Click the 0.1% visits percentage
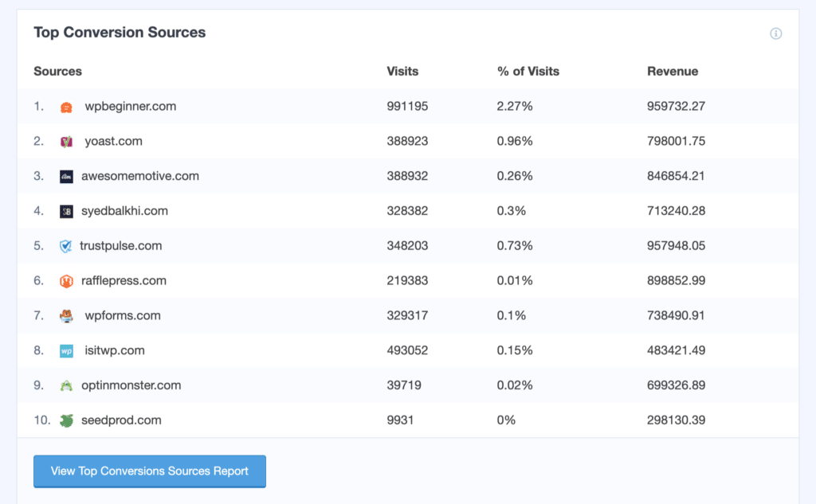 [x=511, y=316]
